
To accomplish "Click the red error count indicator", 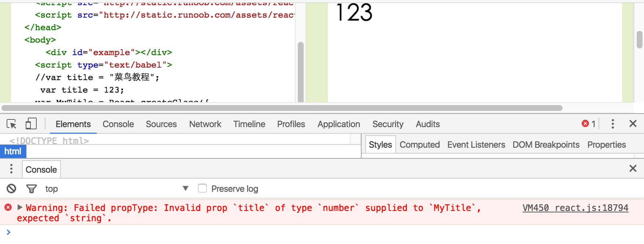I will pos(589,124).
